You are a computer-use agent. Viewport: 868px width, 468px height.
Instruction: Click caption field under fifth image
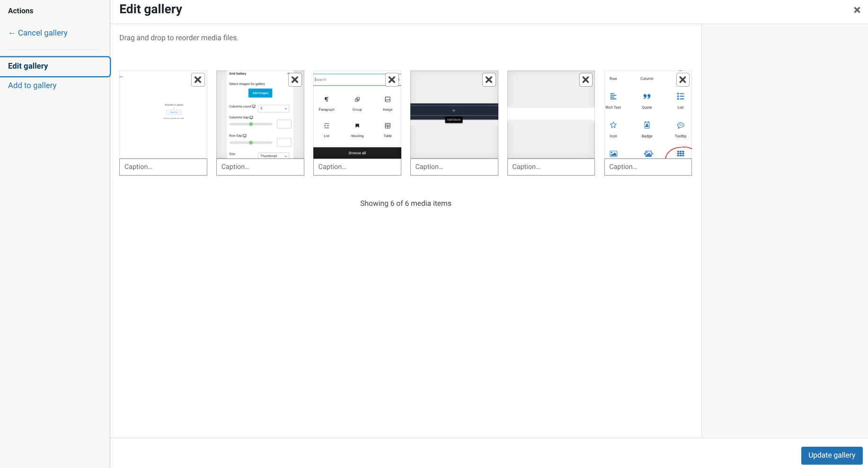[x=551, y=167]
